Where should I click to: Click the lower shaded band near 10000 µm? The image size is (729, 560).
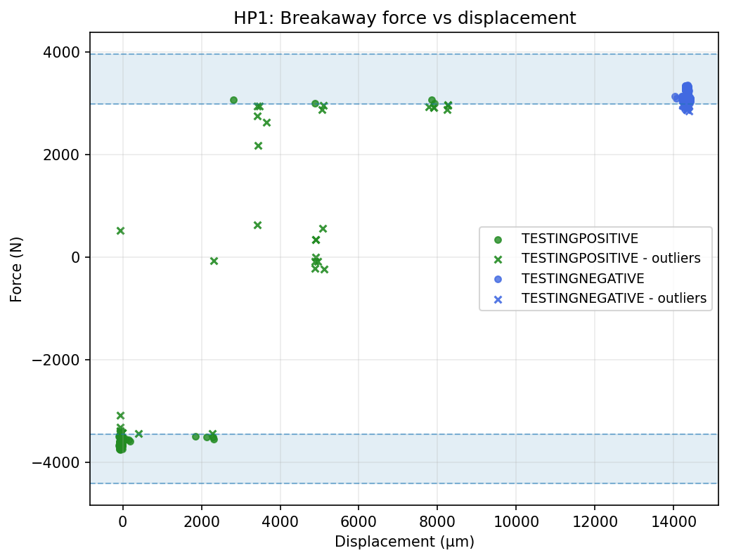click(516, 459)
